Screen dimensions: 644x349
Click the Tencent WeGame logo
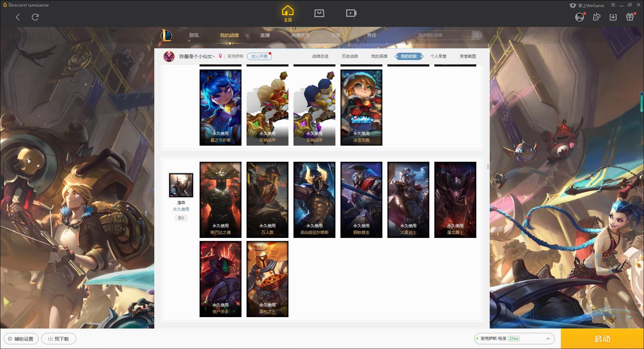pos(26,5)
